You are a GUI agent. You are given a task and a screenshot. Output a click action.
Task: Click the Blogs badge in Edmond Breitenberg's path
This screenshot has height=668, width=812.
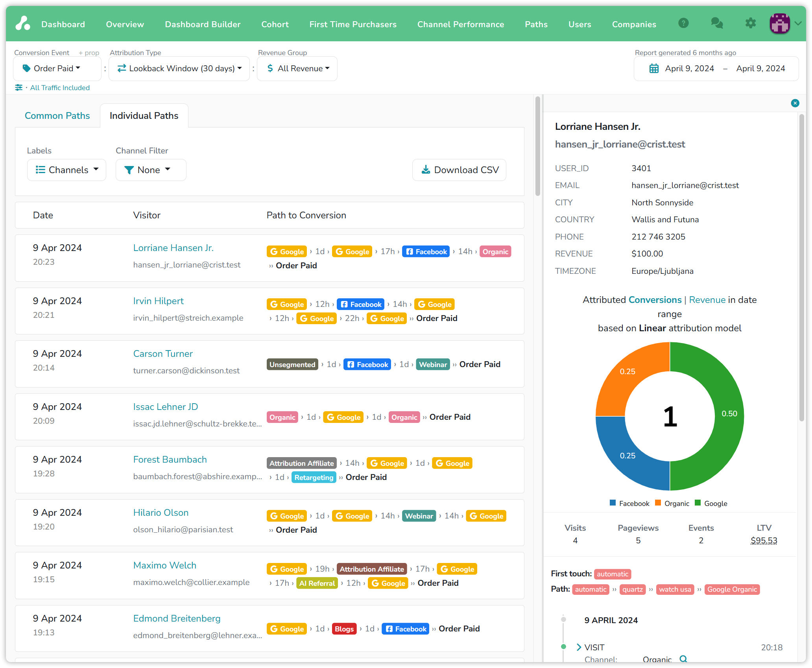click(x=344, y=629)
